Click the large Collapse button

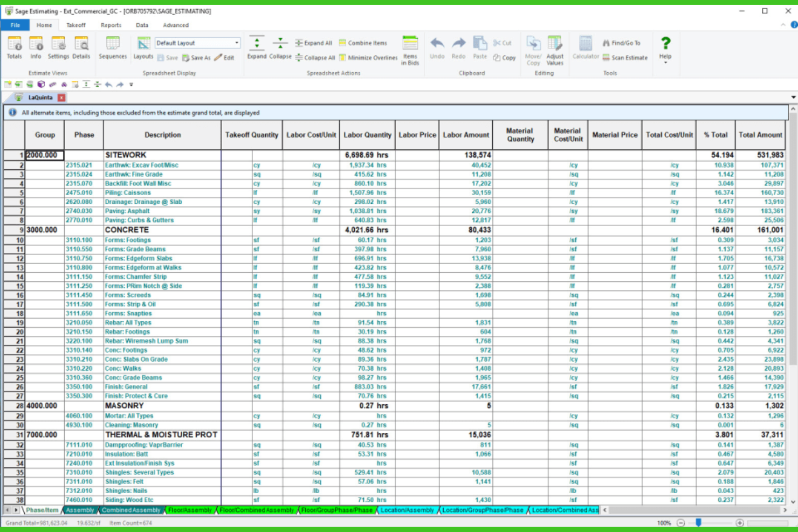pos(280,48)
